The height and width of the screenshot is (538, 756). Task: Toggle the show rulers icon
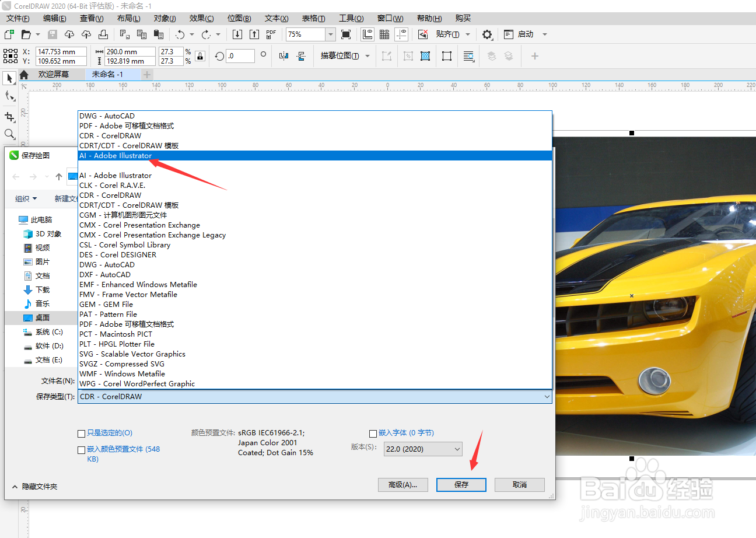coord(367,34)
